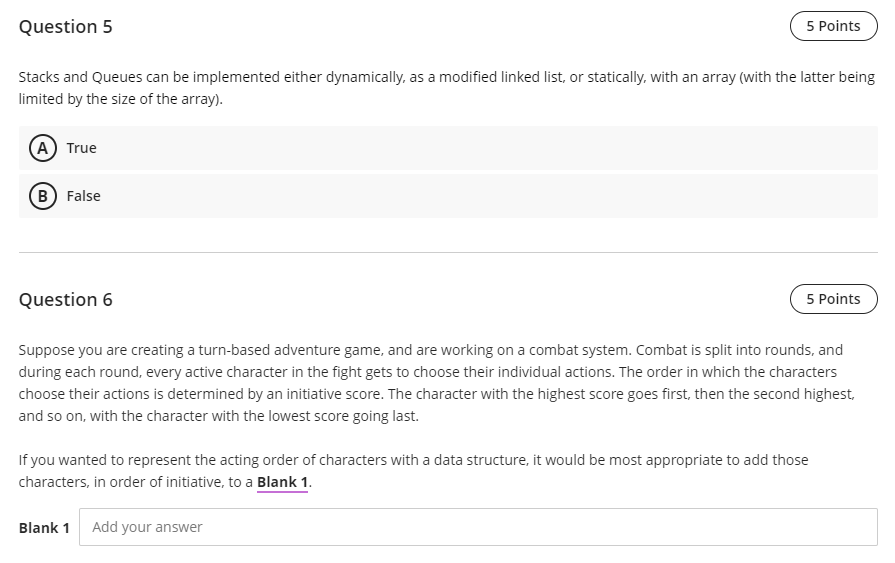Select the circled A radio option
Image resolution: width=895 pixels, height=563 pixels.
43,148
